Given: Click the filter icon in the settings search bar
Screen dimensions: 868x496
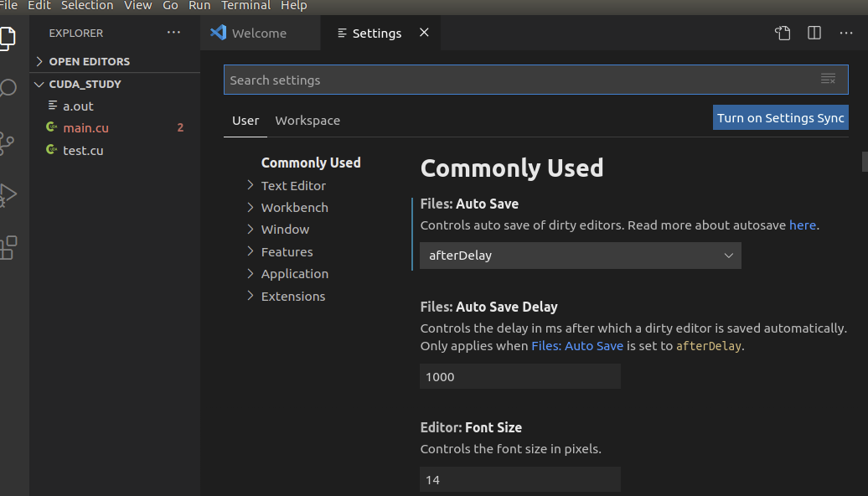Looking at the screenshot, I should point(828,78).
